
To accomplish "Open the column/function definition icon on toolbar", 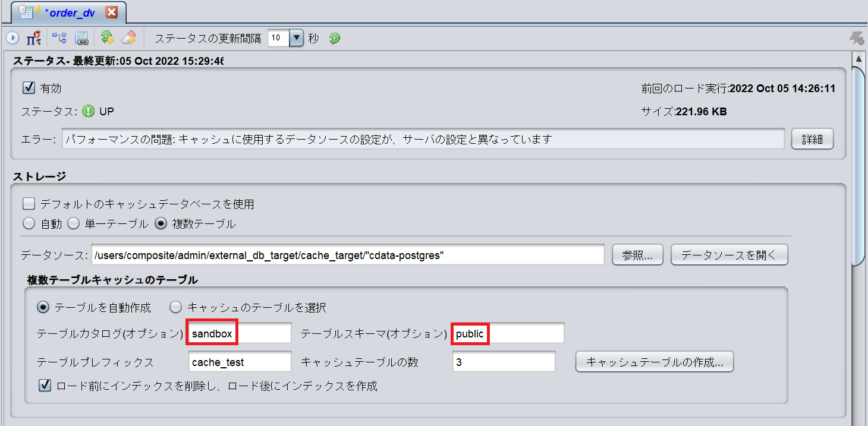I will (x=33, y=37).
